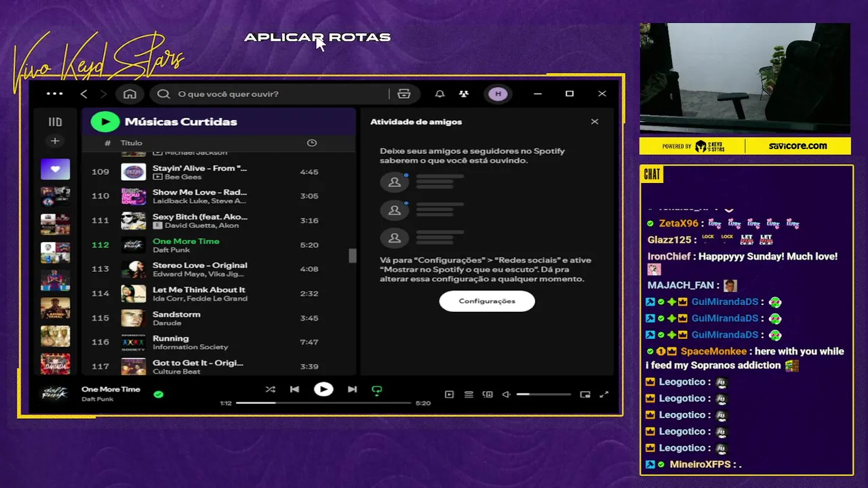Screen dimensions: 868x488
Task: Click the volume slider
Action: (x=544, y=394)
